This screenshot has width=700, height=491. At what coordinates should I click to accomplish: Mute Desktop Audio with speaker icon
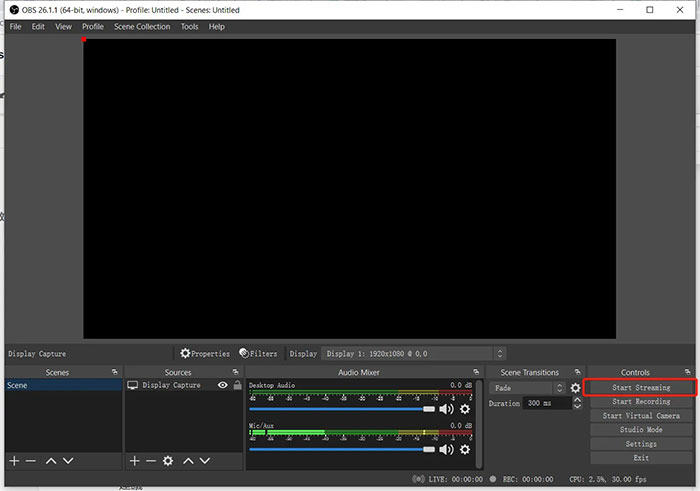[x=446, y=409]
